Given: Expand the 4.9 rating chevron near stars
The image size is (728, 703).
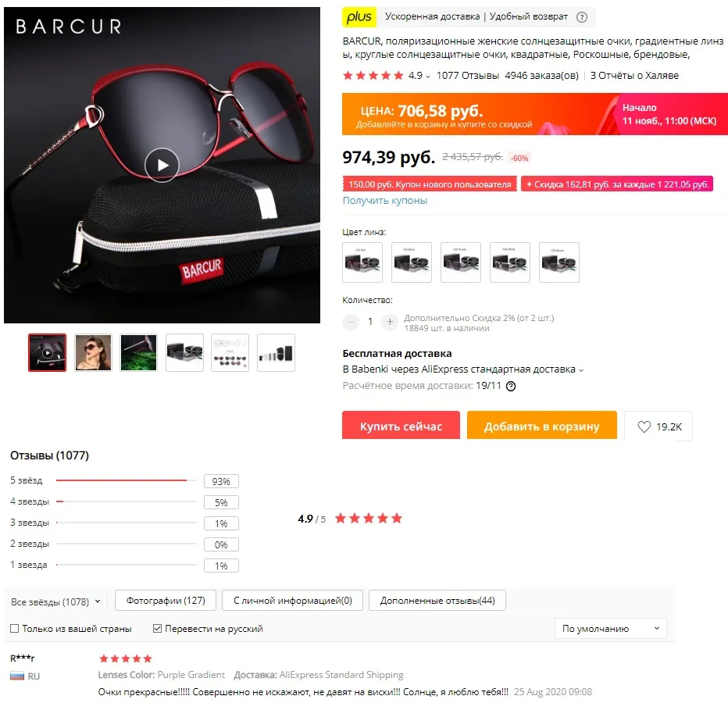Looking at the screenshot, I should click(427, 76).
